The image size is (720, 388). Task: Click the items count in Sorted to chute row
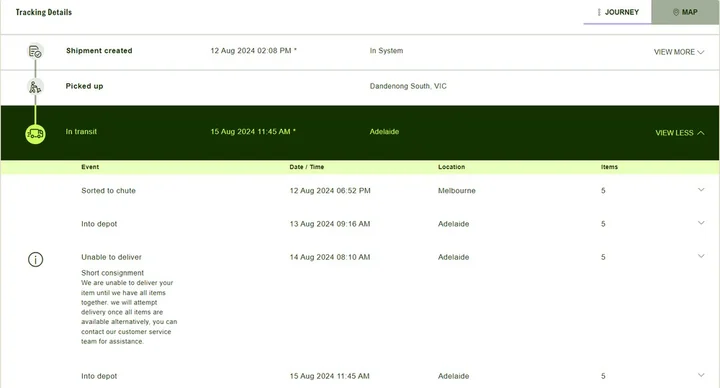tap(603, 191)
